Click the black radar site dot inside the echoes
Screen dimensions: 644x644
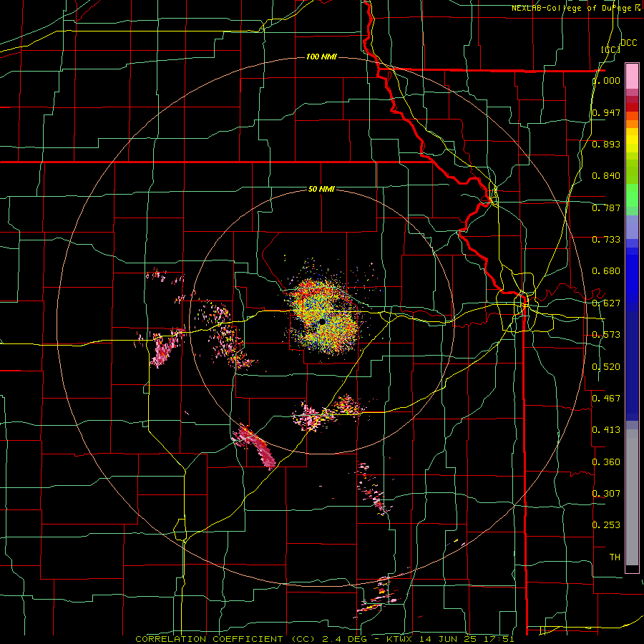[x=322, y=321]
